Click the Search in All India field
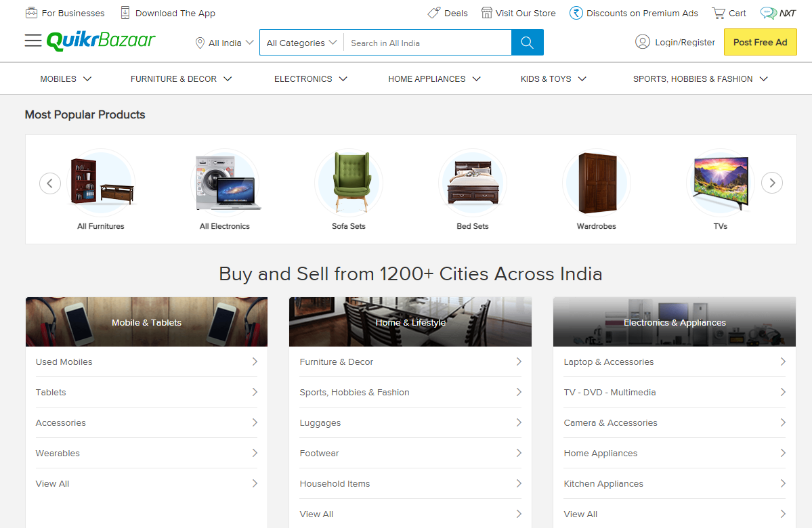Viewport: 812px width, 528px height. (x=428, y=43)
